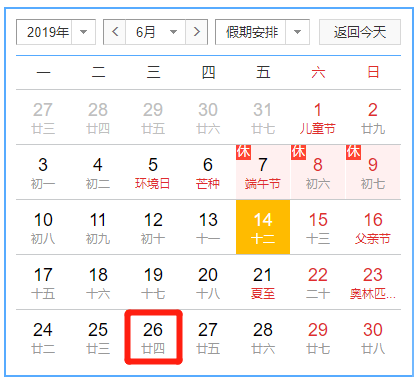Choose greyed May 31 廿七
Image resolution: width=414 pixels, height=377 pixels.
263,117
